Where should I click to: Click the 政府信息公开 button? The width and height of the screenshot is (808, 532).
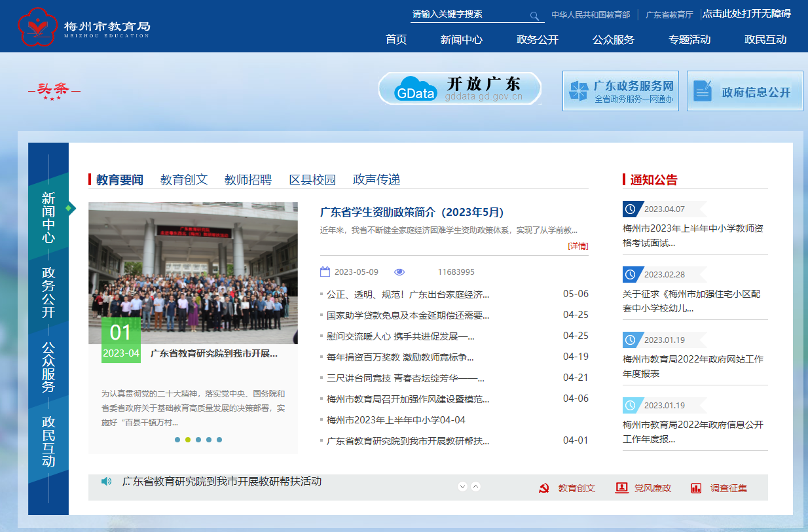744,92
